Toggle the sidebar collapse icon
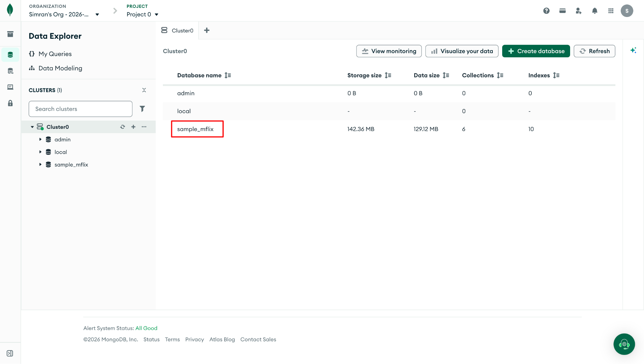The image size is (644, 364). (x=10, y=353)
